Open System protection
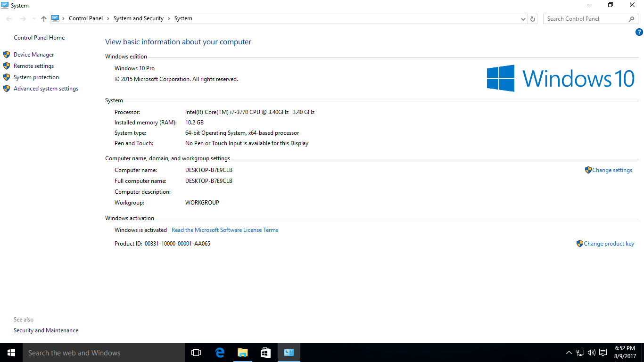The height and width of the screenshot is (362, 644). click(x=36, y=77)
